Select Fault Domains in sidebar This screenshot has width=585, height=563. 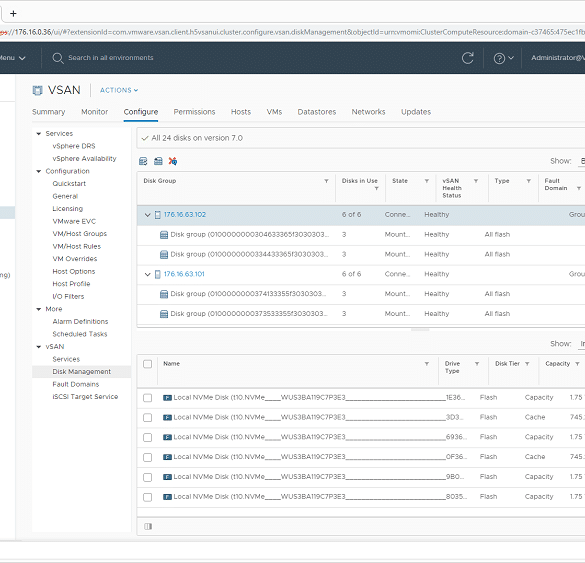76,384
